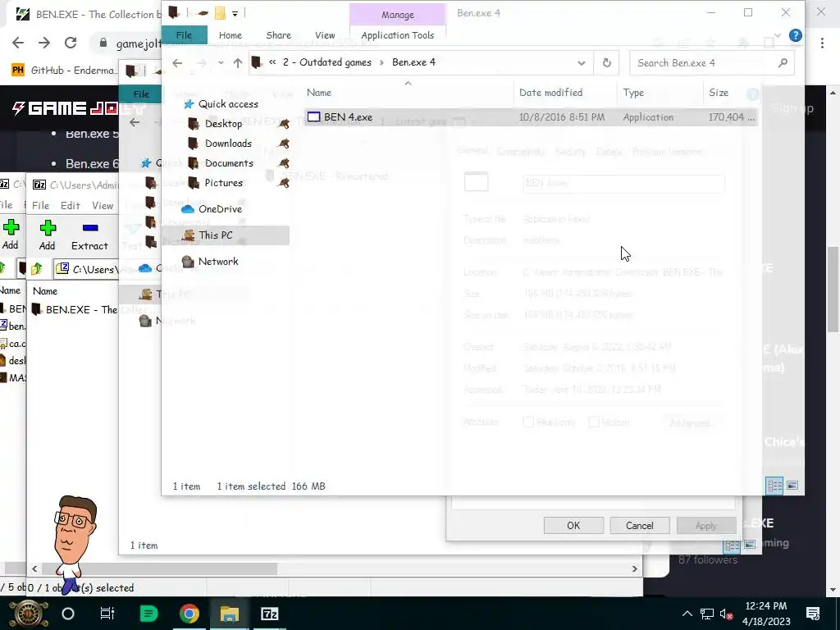Image resolution: width=840 pixels, height=630 pixels.
Task: Open File menu in 7-Zip
Action: click(40, 206)
